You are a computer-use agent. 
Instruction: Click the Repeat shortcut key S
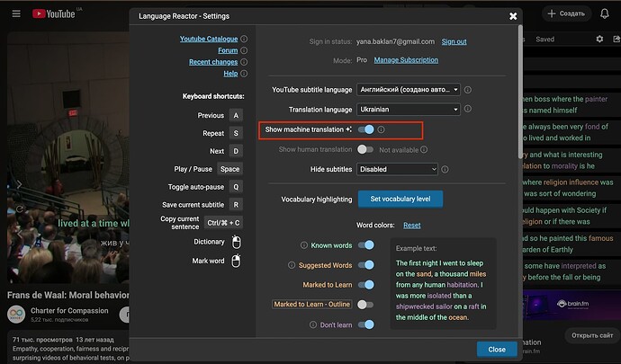point(236,133)
